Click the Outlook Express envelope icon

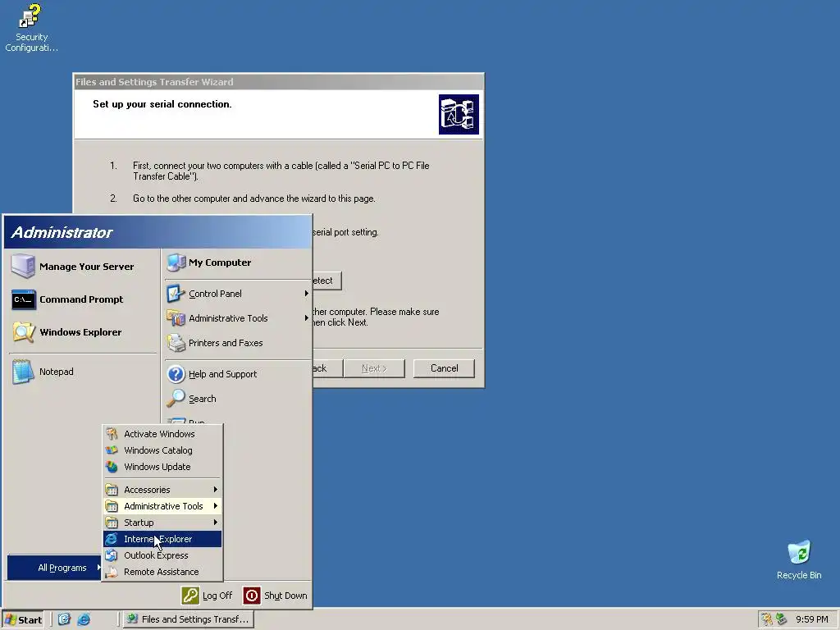[112, 555]
